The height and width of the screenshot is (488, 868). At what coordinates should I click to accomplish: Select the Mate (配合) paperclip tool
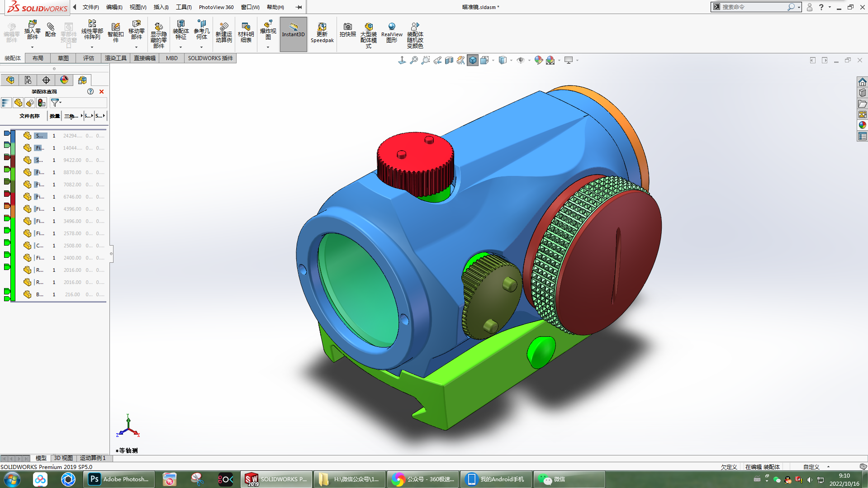coord(51,30)
